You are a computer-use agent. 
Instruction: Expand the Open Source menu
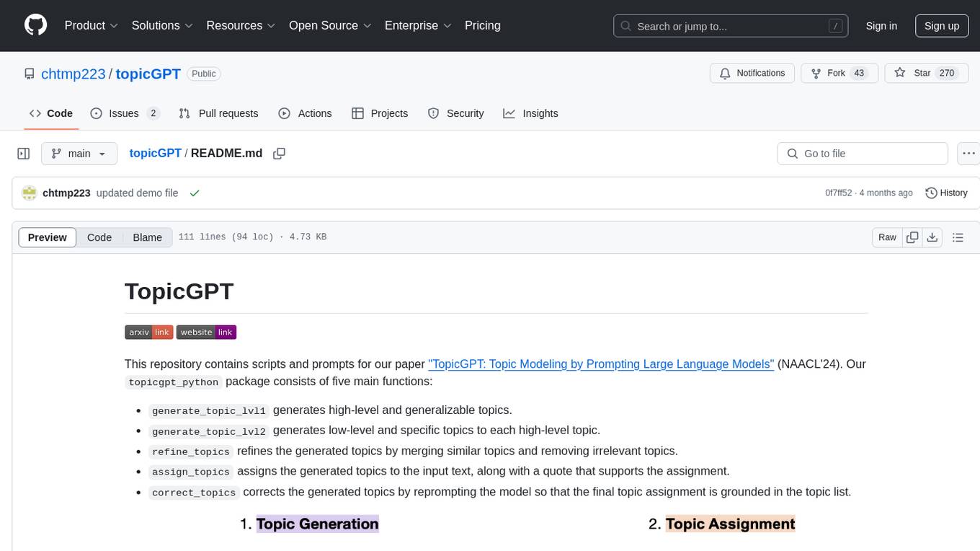click(x=330, y=25)
